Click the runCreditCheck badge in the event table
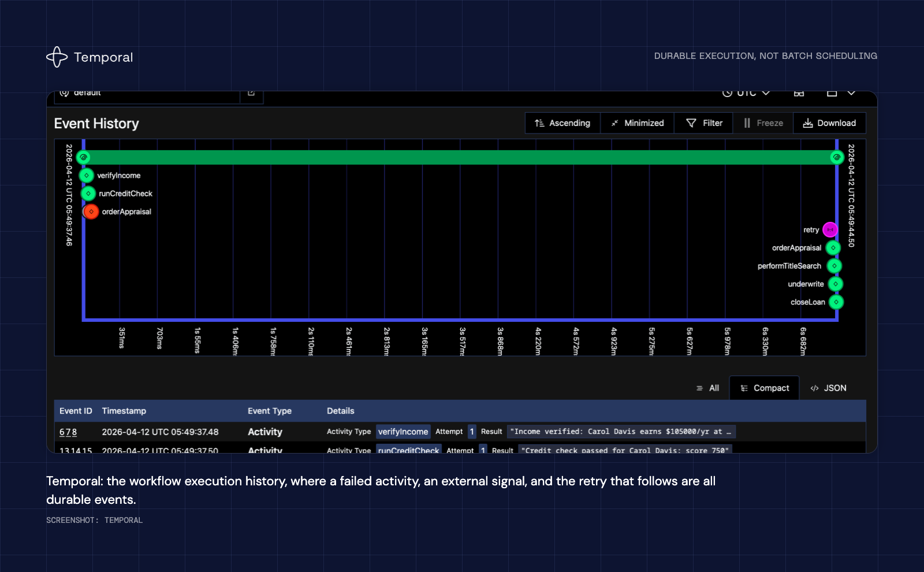Image resolution: width=924 pixels, height=572 pixels. pyautogui.click(x=409, y=450)
